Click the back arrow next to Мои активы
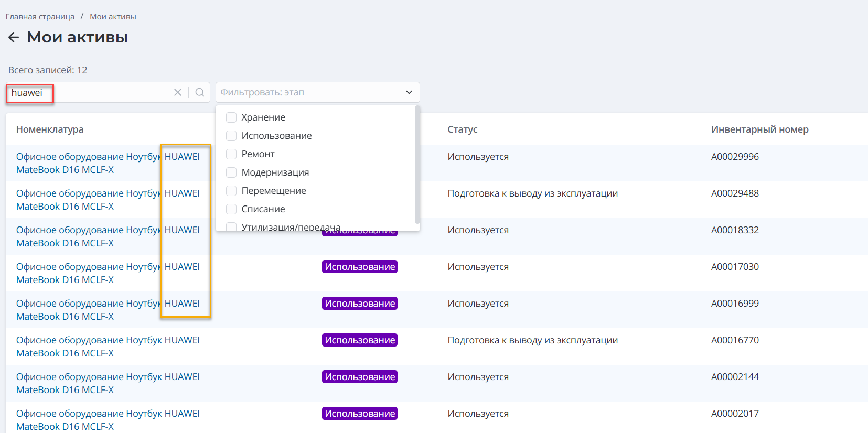Image resolution: width=868 pixels, height=433 pixels. click(14, 37)
